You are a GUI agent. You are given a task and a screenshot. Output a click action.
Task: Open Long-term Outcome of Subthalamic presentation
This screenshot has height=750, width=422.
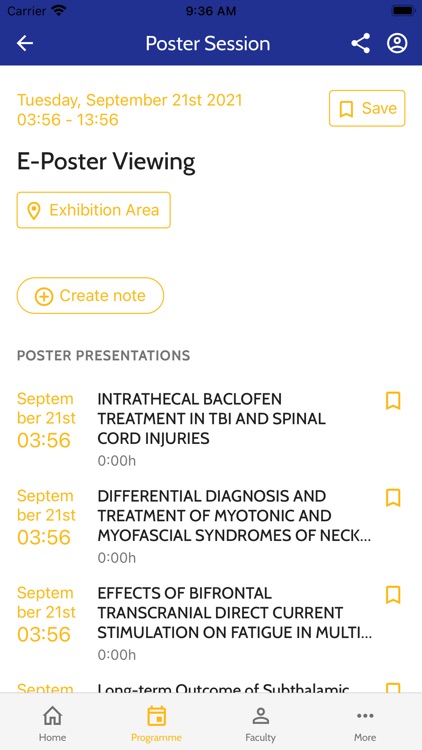click(x=211, y=687)
